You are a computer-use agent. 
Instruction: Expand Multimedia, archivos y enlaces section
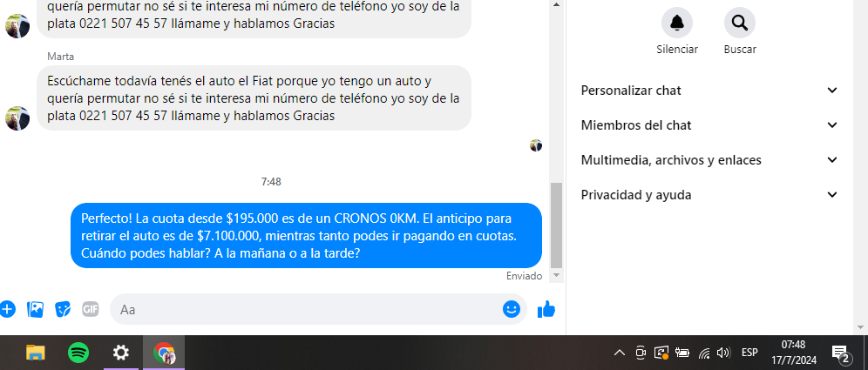(709, 160)
